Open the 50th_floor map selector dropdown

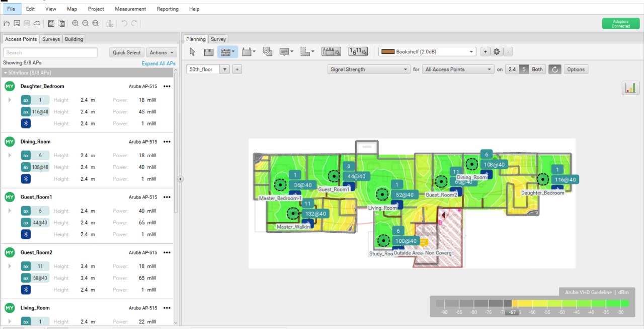click(x=225, y=70)
